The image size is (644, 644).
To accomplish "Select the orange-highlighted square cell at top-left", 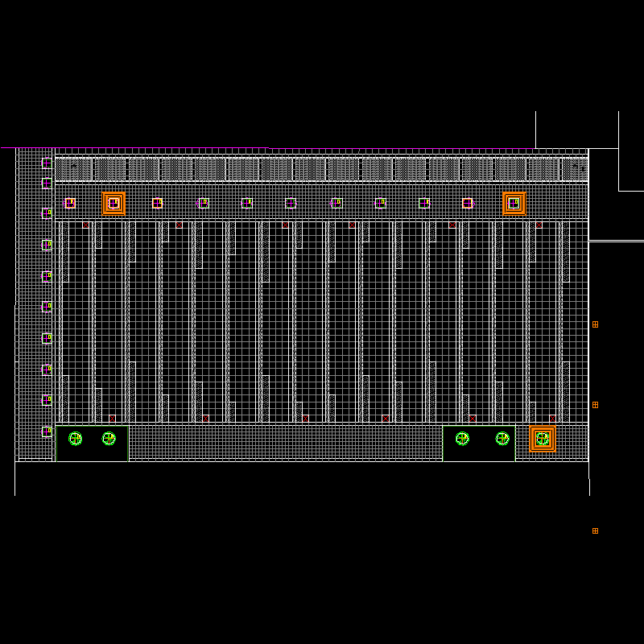I will tap(114, 203).
